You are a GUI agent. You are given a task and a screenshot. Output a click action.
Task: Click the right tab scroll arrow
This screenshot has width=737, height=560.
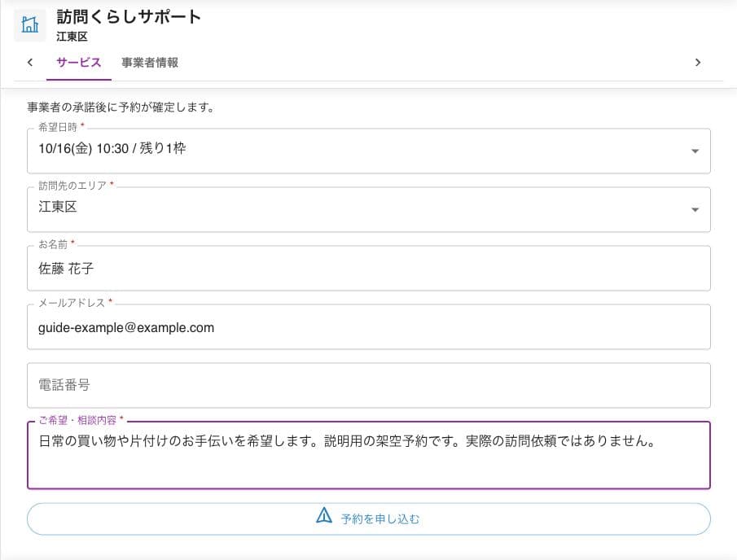[698, 62]
